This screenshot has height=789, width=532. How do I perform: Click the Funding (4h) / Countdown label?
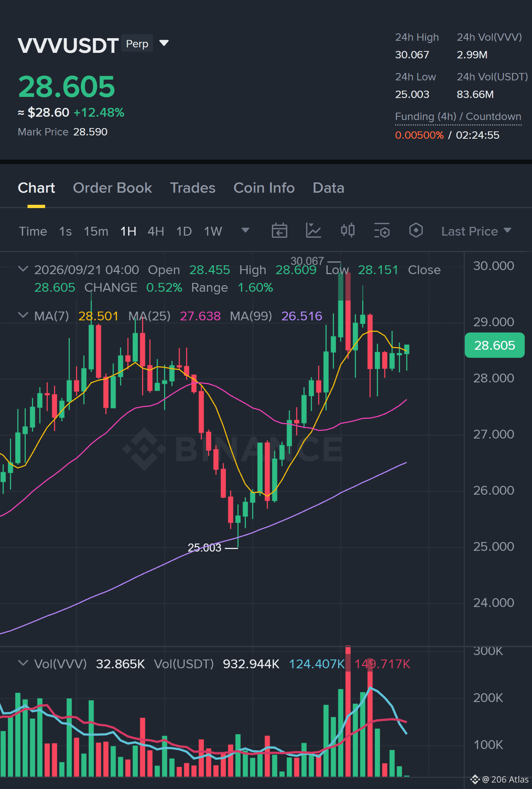pyautogui.click(x=458, y=117)
